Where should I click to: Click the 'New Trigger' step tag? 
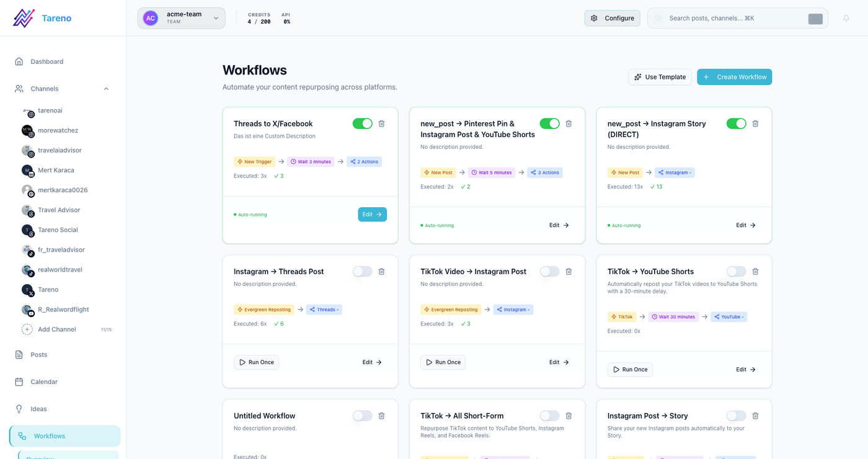pos(254,161)
